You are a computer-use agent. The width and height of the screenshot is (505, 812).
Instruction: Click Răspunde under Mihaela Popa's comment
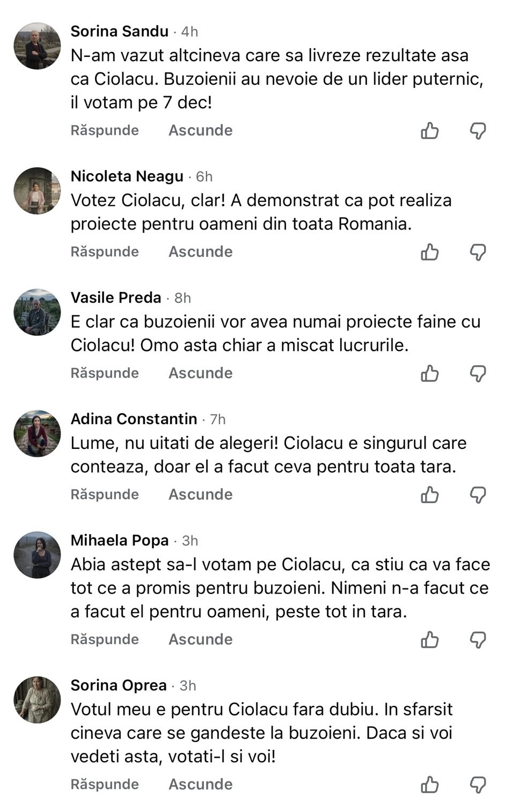pos(105,639)
